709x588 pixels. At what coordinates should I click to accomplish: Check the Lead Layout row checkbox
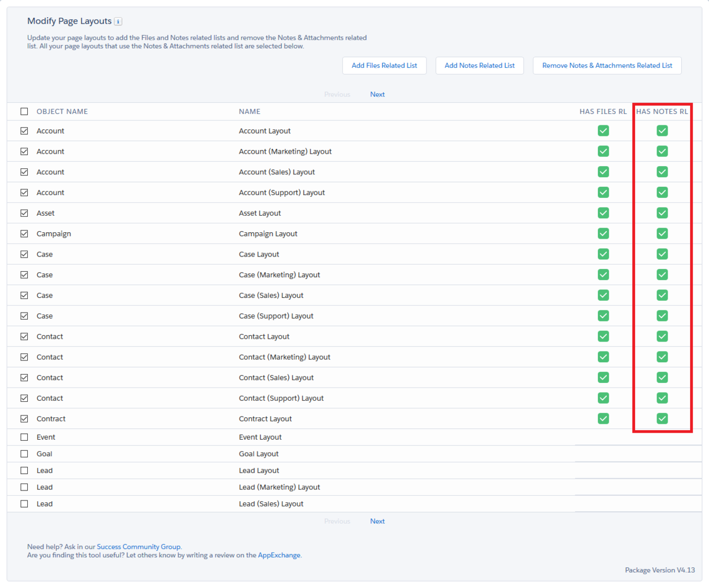click(x=24, y=470)
